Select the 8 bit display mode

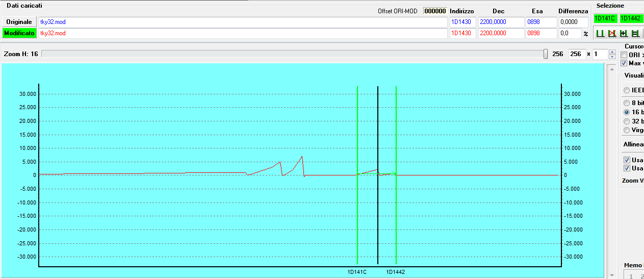[x=627, y=103]
